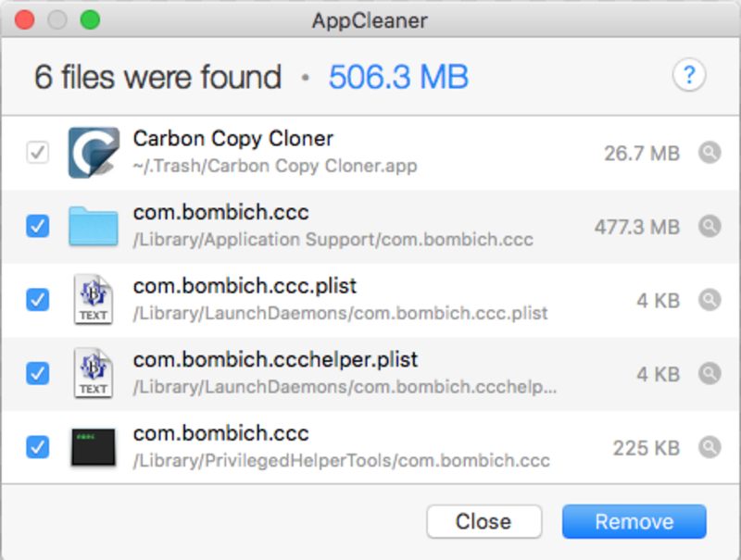The height and width of the screenshot is (560, 741).
Task: Click the help question mark icon
Action: (689, 75)
